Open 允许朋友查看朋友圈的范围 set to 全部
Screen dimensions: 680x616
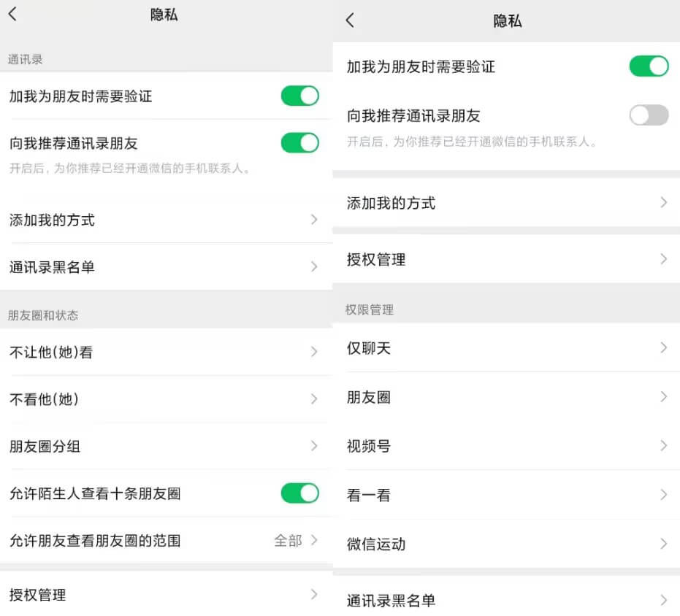point(167,541)
